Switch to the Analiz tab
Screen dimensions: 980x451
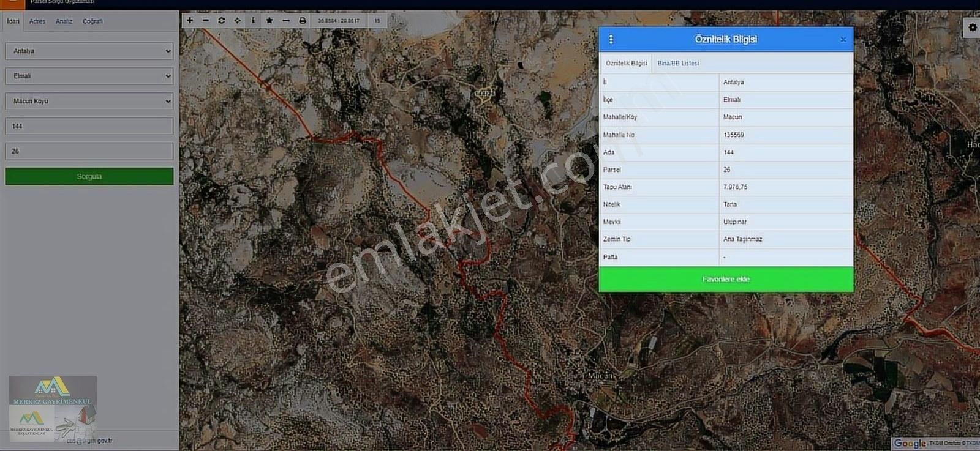[64, 21]
